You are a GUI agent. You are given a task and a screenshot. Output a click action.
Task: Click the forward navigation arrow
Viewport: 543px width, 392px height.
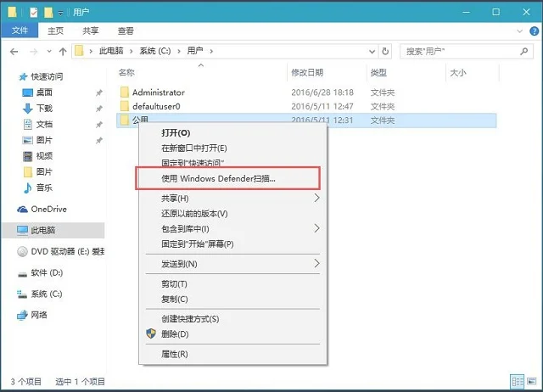pyautogui.click(x=34, y=52)
